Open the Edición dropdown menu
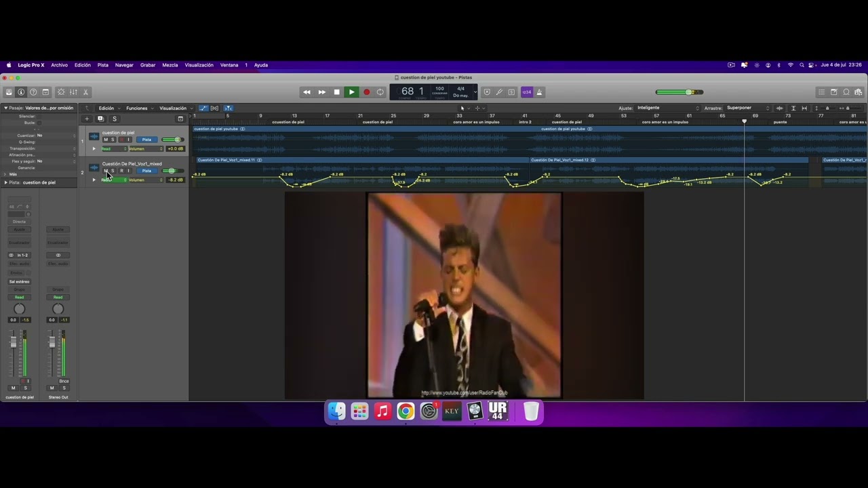The image size is (868, 488). 108,108
